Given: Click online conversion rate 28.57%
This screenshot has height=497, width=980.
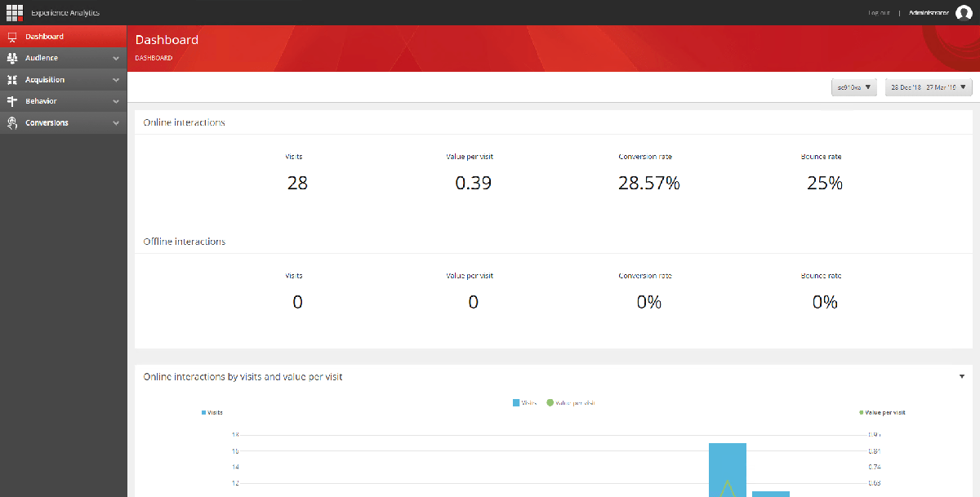Looking at the screenshot, I should (x=649, y=183).
